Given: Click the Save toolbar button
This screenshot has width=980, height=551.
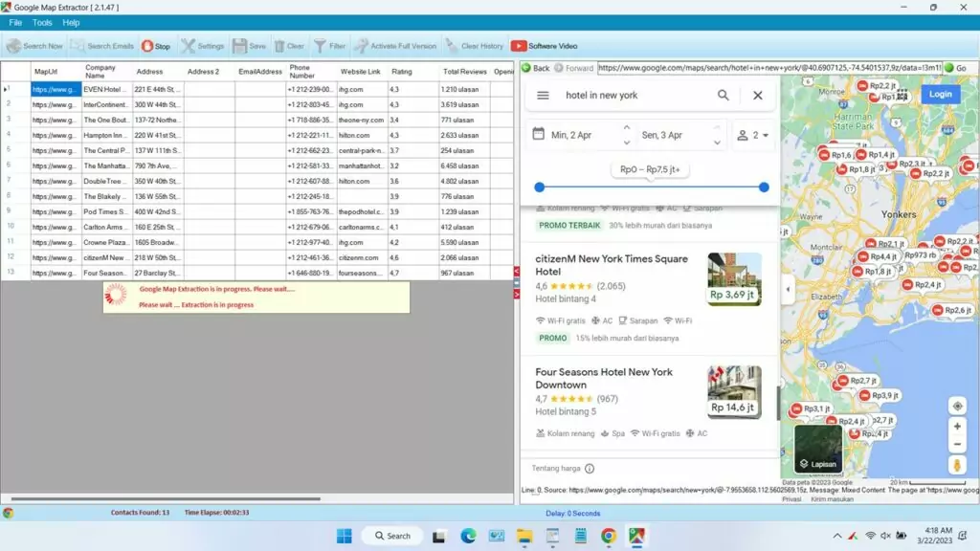Looking at the screenshot, I should coord(250,46).
